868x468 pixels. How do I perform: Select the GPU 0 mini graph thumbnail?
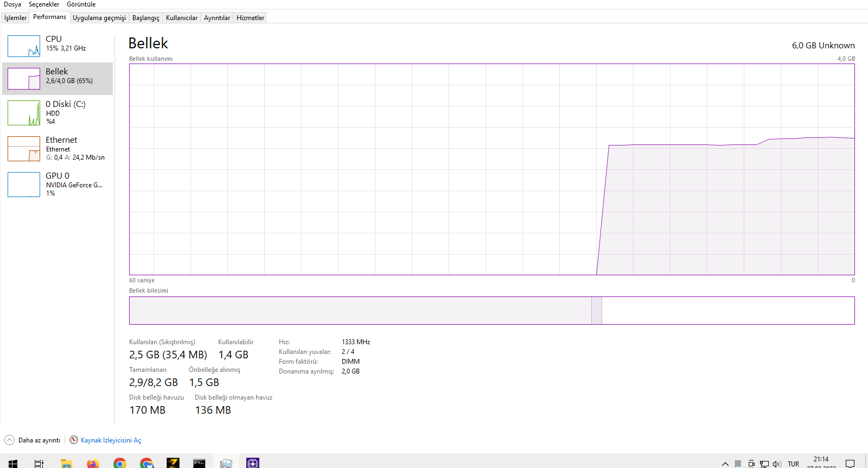(24, 185)
